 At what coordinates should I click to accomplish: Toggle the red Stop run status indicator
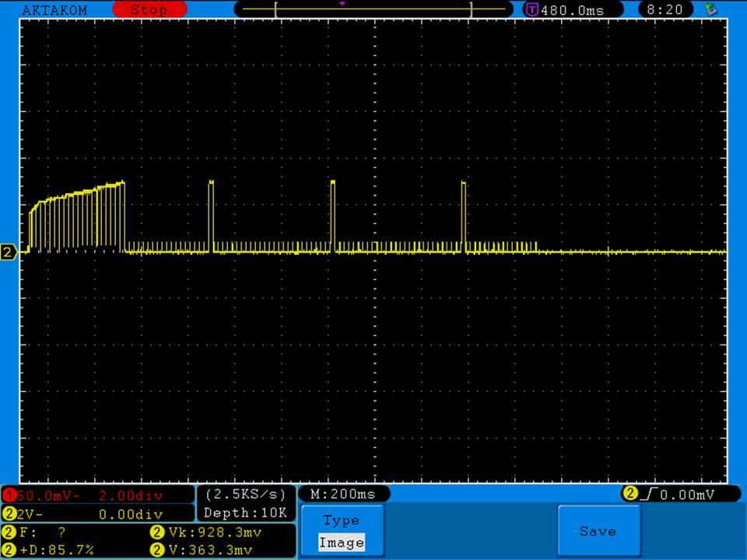pos(149,10)
